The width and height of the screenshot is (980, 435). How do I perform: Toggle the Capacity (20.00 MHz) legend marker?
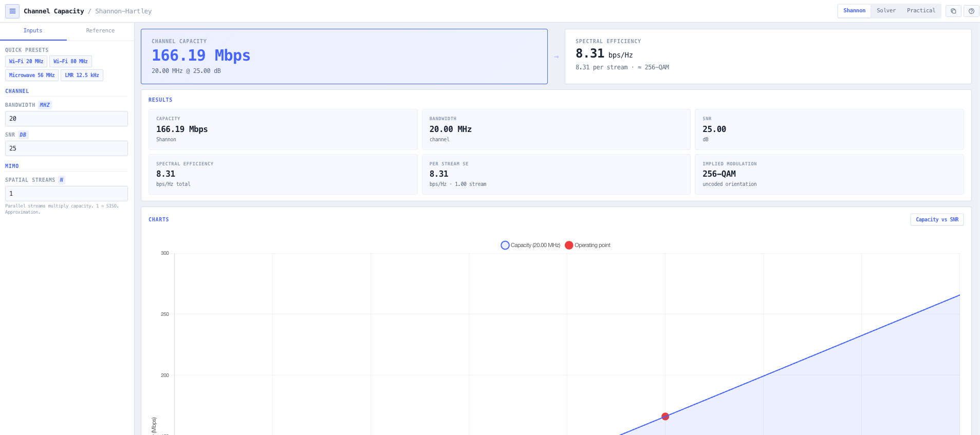[505, 245]
